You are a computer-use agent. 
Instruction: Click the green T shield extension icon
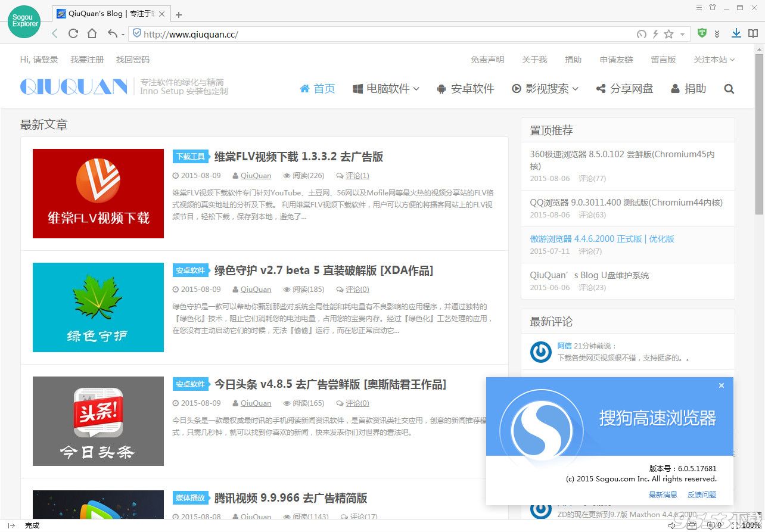pyautogui.click(x=702, y=34)
